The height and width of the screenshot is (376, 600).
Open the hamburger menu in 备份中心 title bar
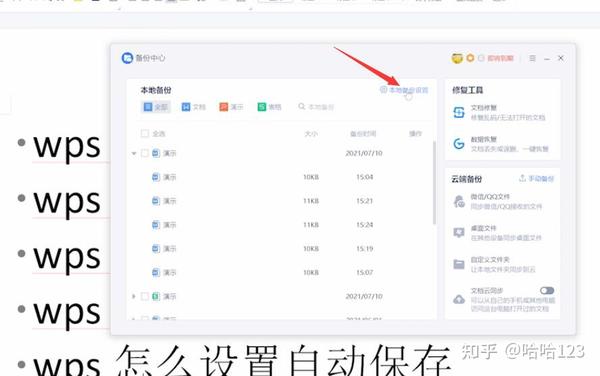[x=532, y=58]
